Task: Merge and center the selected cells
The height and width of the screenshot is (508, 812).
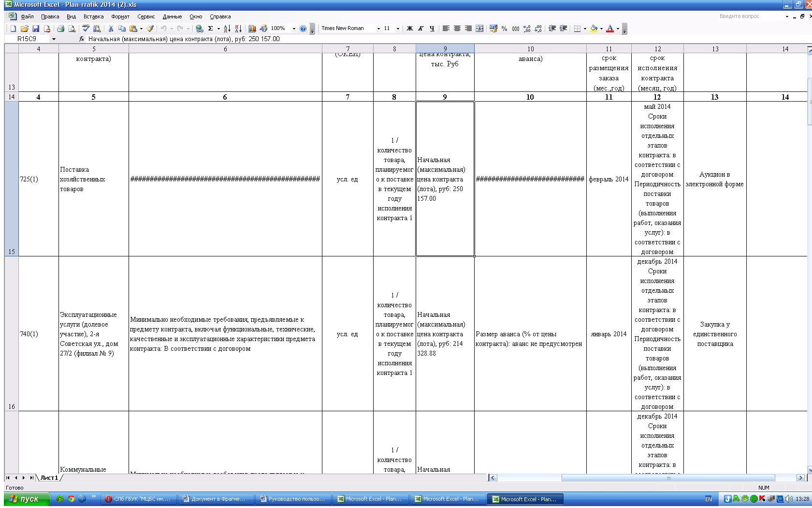Action: pos(479,29)
